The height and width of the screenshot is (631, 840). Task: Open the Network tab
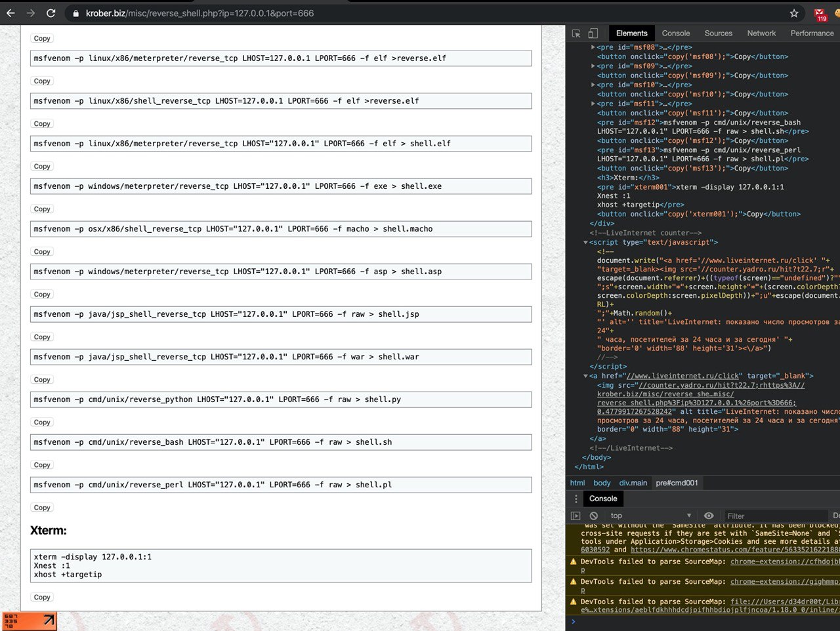[x=761, y=33]
